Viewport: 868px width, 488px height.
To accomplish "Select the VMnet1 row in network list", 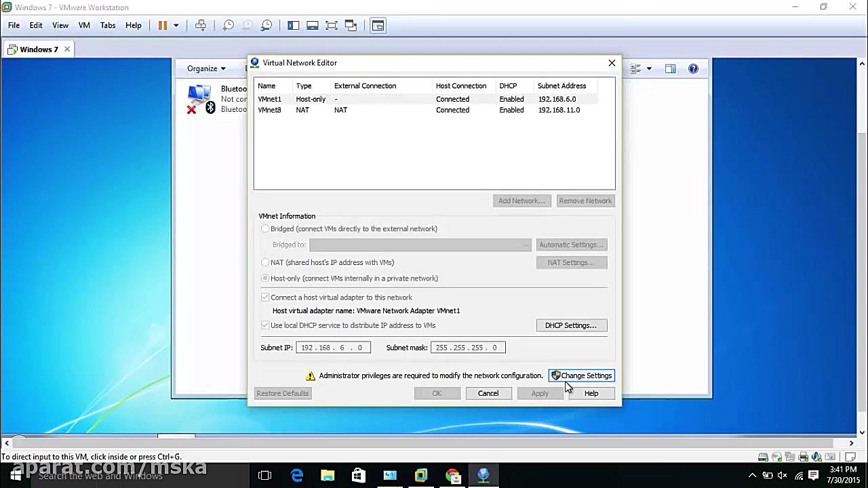I will (x=426, y=99).
